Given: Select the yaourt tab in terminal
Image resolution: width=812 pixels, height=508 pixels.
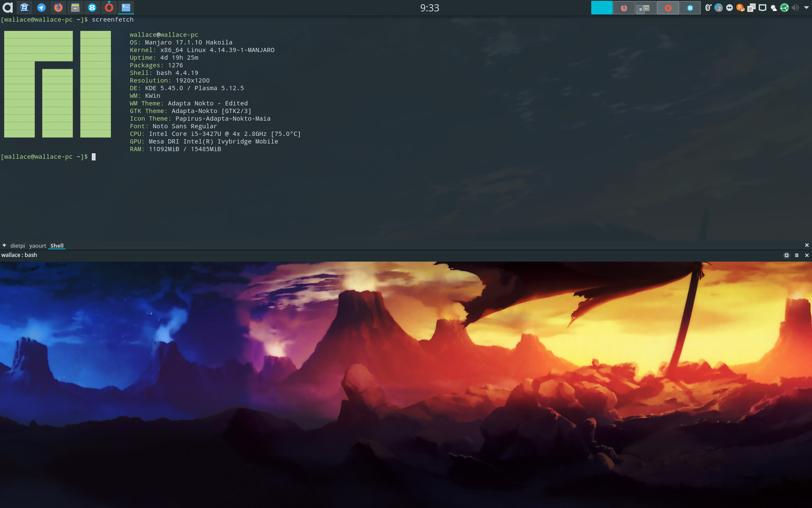Looking at the screenshot, I should point(37,245).
